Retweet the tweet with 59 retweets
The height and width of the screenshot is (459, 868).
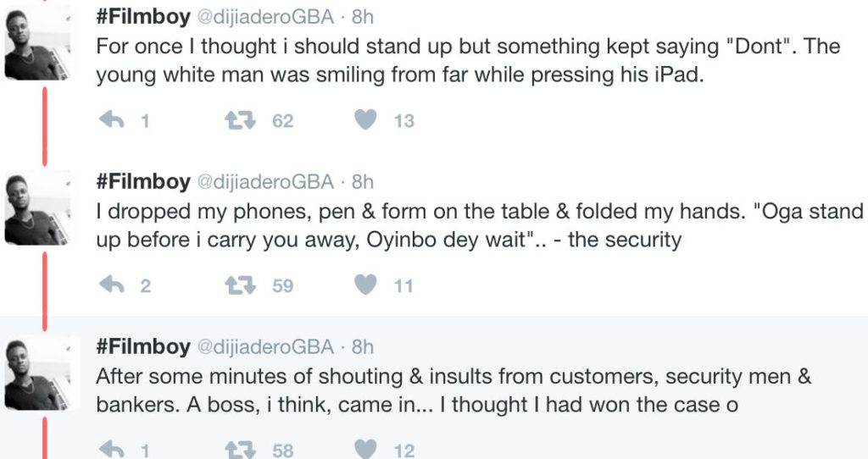tap(240, 285)
